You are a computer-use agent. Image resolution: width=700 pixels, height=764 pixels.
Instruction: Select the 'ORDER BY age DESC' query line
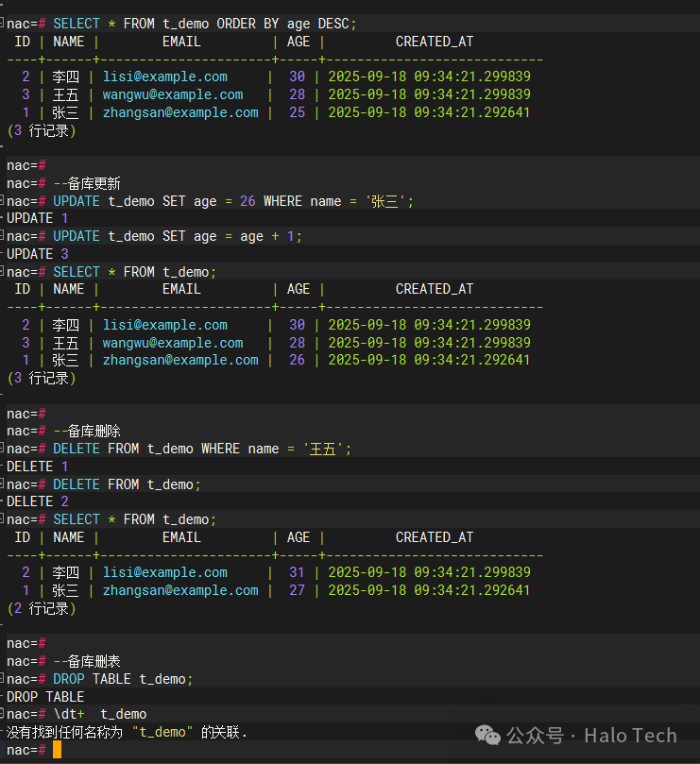tap(181, 24)
